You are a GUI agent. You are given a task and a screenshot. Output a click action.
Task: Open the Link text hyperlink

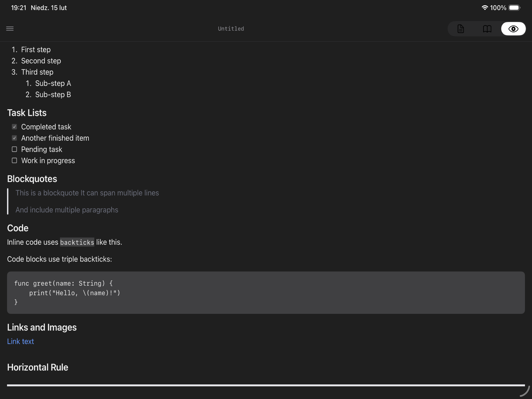coord(20,341)
